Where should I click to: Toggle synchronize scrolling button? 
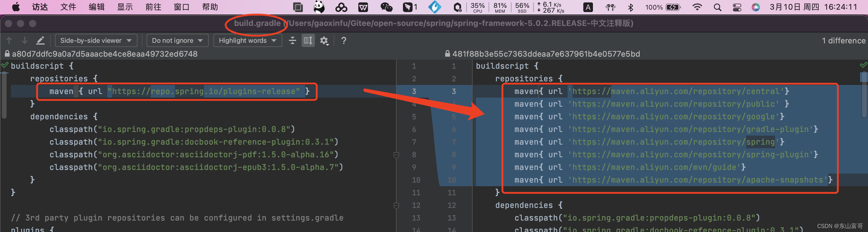[308, 40]
